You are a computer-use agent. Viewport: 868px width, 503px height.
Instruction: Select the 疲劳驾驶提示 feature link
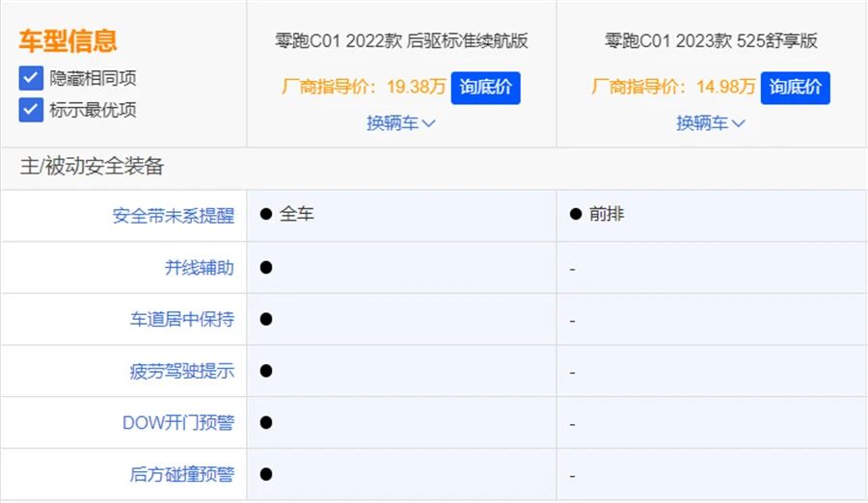(x=182, y=371)
